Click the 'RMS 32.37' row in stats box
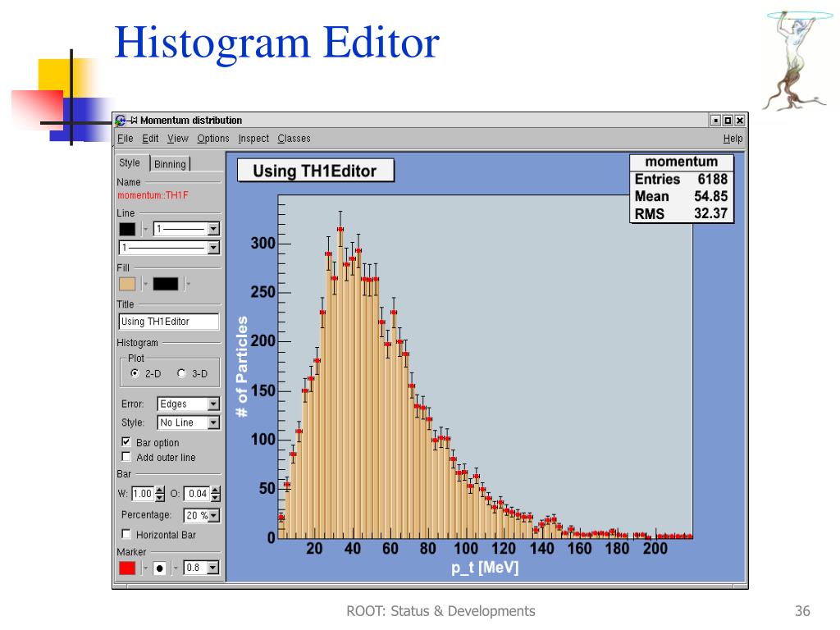The width and height of the screenshot is (840, 630). 682,214
